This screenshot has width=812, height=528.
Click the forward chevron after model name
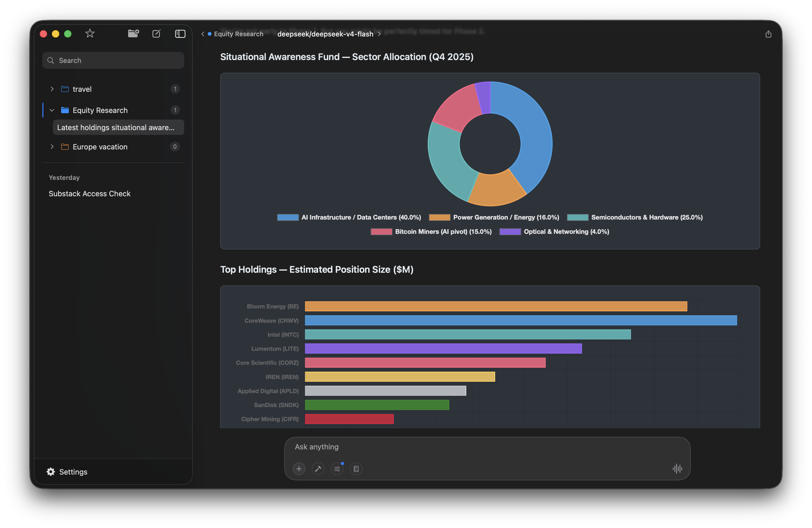(379, 34)
